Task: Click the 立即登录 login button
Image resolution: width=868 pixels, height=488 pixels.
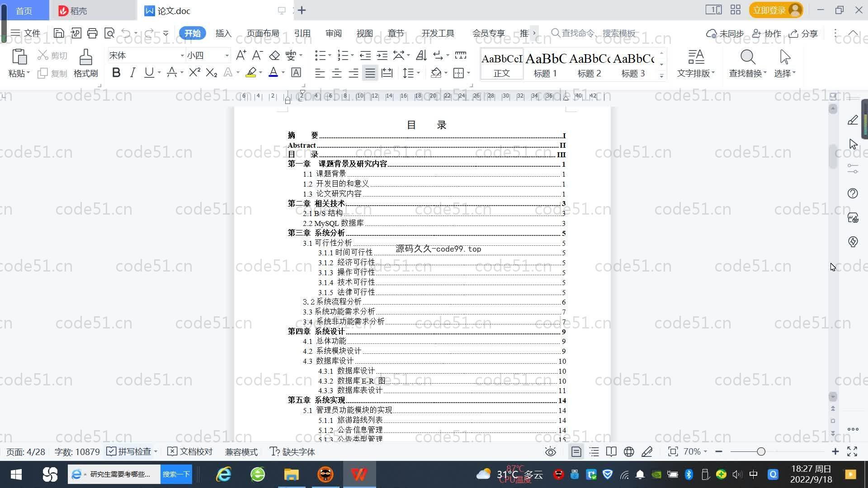Action: 776,10
